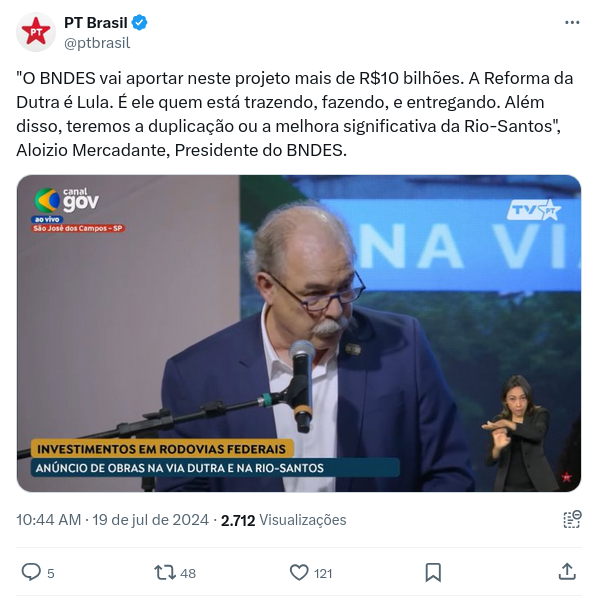Click the 48 reposts count
Image resolution: width=598 pixels, height=596 pixels.
[x=188, y=573]
